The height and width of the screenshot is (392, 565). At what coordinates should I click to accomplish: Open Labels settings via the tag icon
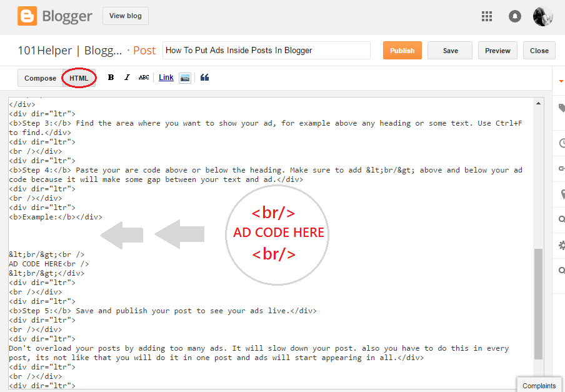(x=561, y=108)
